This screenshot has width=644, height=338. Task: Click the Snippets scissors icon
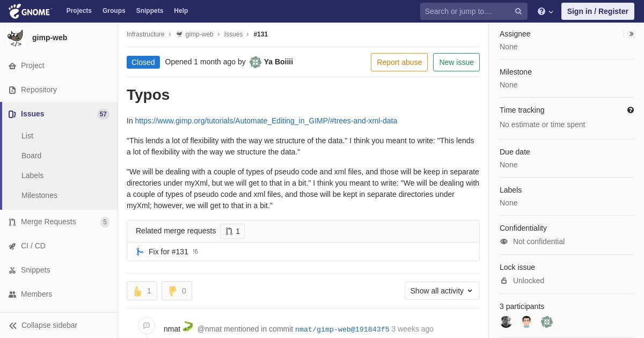click(12, 270)
